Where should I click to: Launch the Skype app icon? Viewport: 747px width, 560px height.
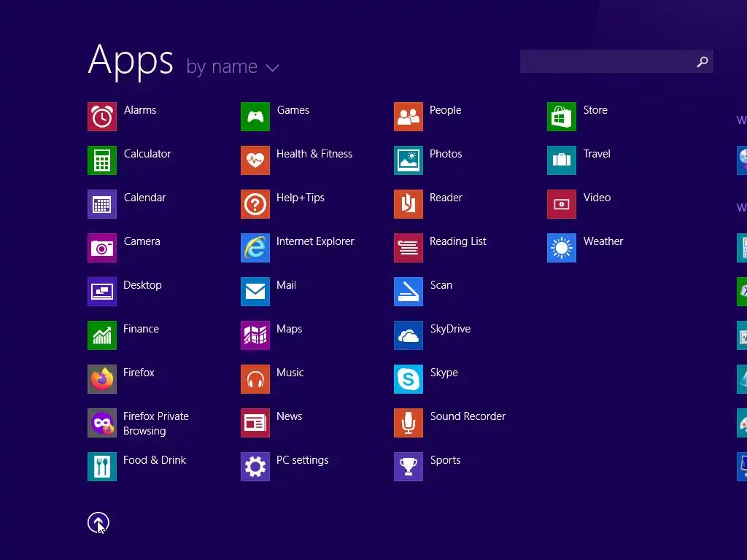coord(409,379)
